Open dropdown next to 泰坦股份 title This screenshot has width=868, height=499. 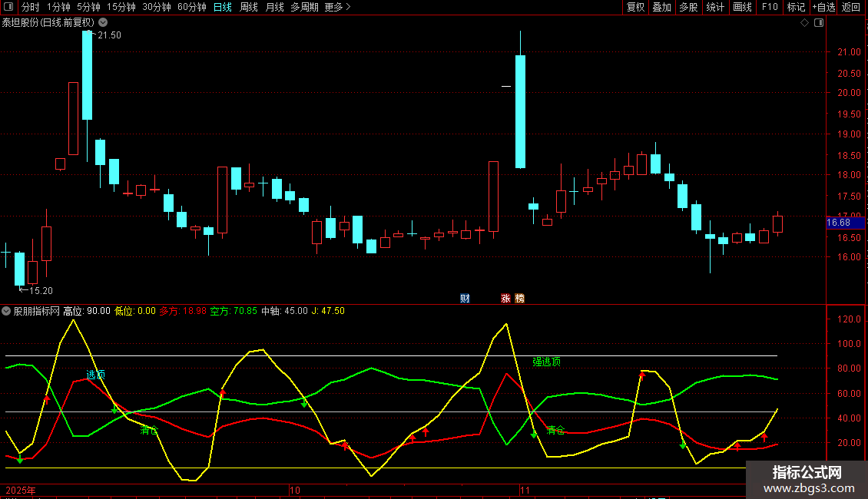click(x=103, y=23)
